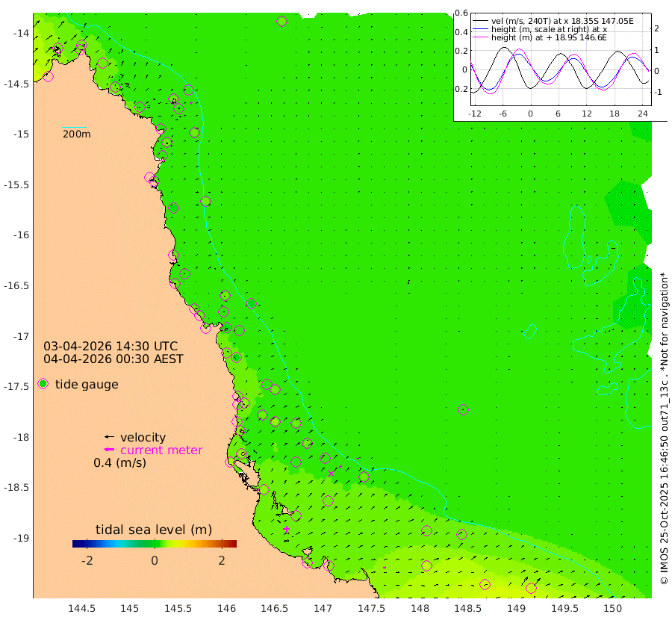
Task: Click the 'current meter' legend label
Action: [x=161, y=450]
